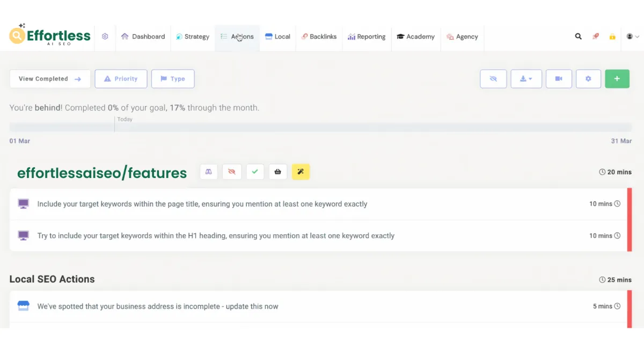Filter actions by Type
This screenshot has height=362, width=644.
173,79
